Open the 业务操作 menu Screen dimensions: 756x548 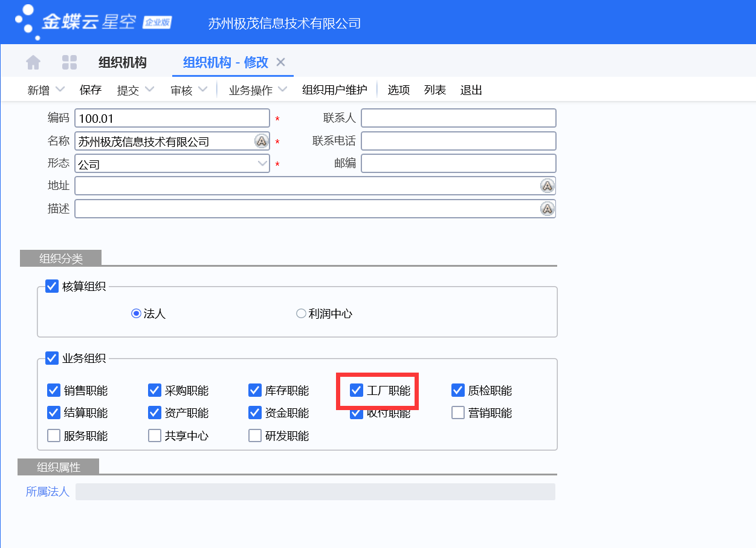(x=251, y=90)
